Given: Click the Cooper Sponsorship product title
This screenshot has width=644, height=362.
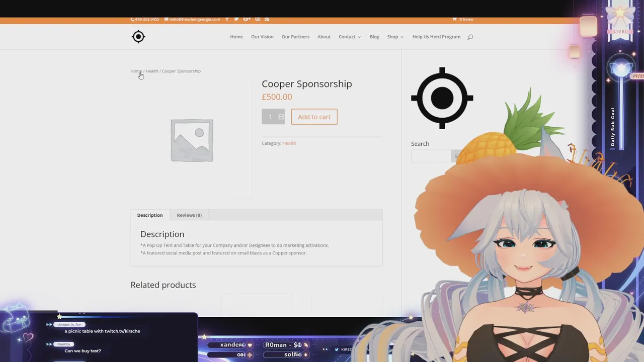Looking at the screenshot, I should click(x=307, y=83).
